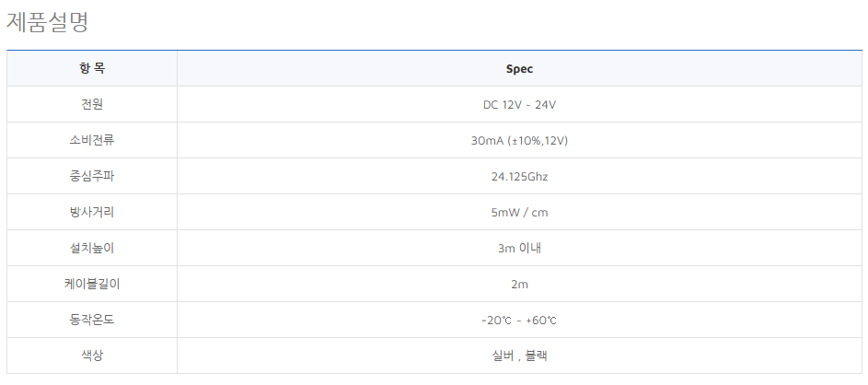Select the 전원 row label

click(92, 104)
